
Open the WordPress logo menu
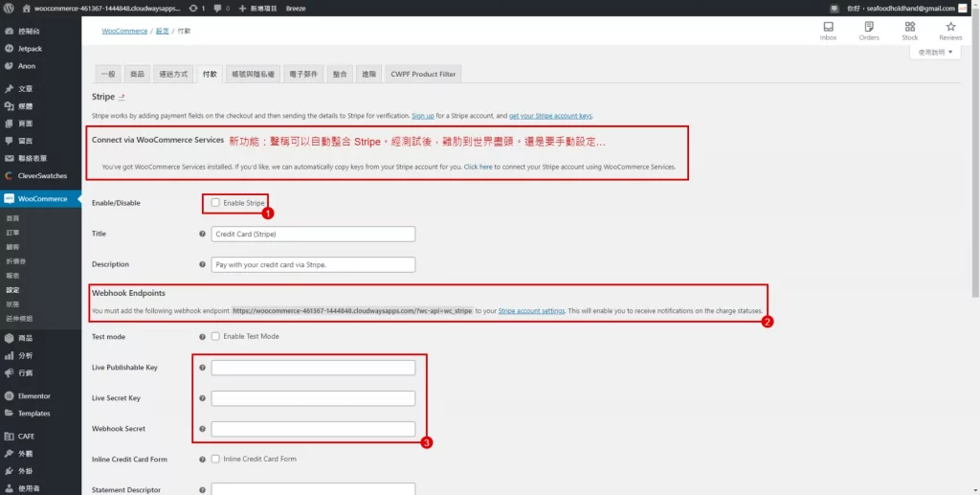click(9, 8)
